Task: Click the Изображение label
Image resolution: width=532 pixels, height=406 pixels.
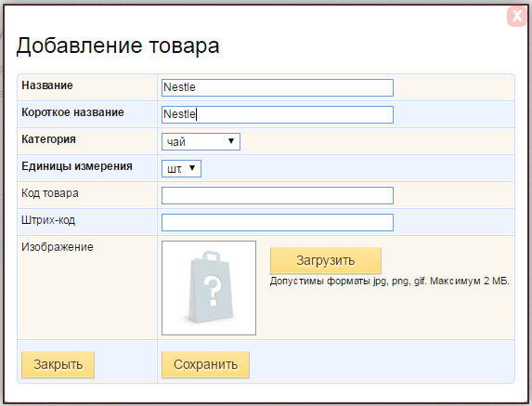Action: click(58, 247)
